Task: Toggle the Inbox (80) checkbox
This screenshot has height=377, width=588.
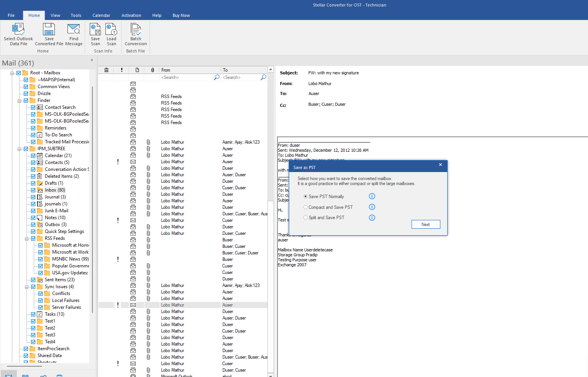Action: pos(33,190)
